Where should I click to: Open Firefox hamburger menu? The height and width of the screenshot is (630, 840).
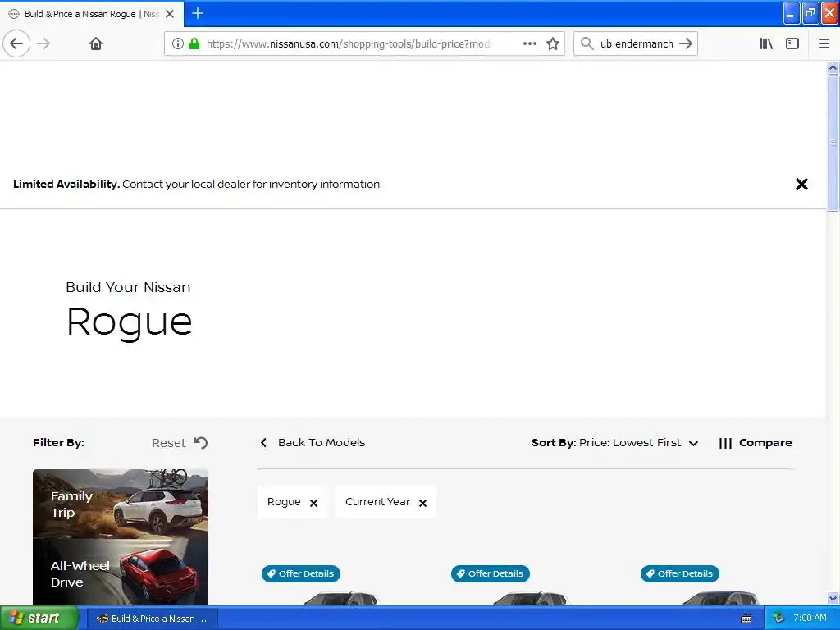824,43
